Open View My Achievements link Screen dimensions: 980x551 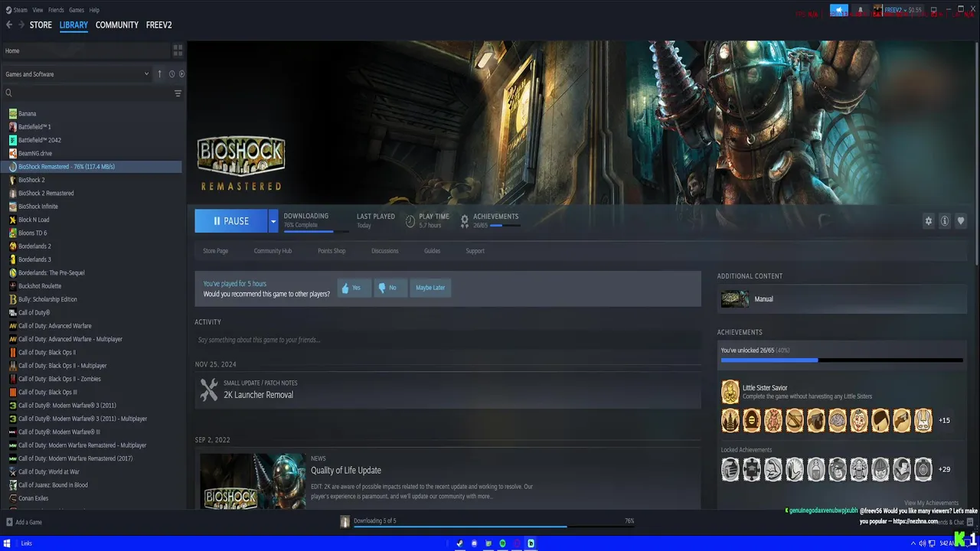(931, 503)
